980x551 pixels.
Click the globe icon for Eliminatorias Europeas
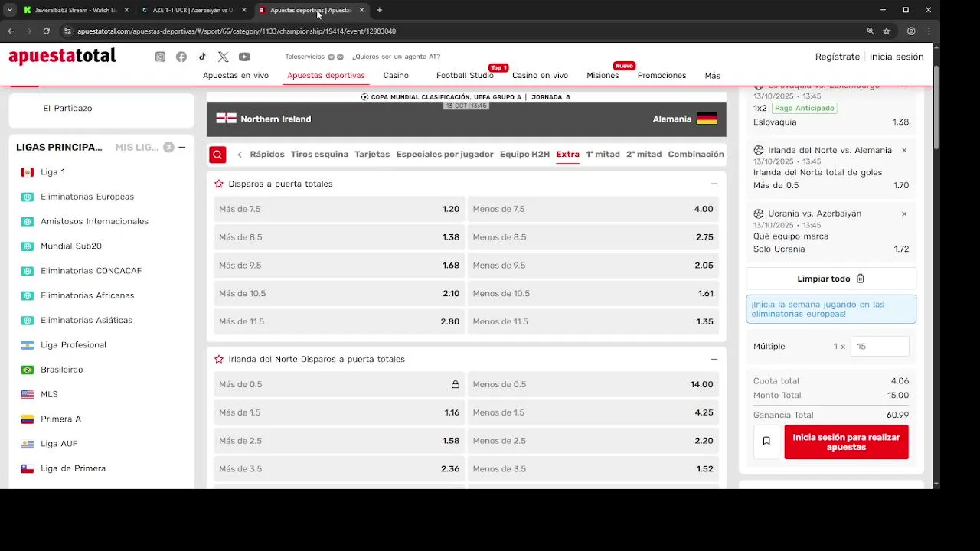28,197
